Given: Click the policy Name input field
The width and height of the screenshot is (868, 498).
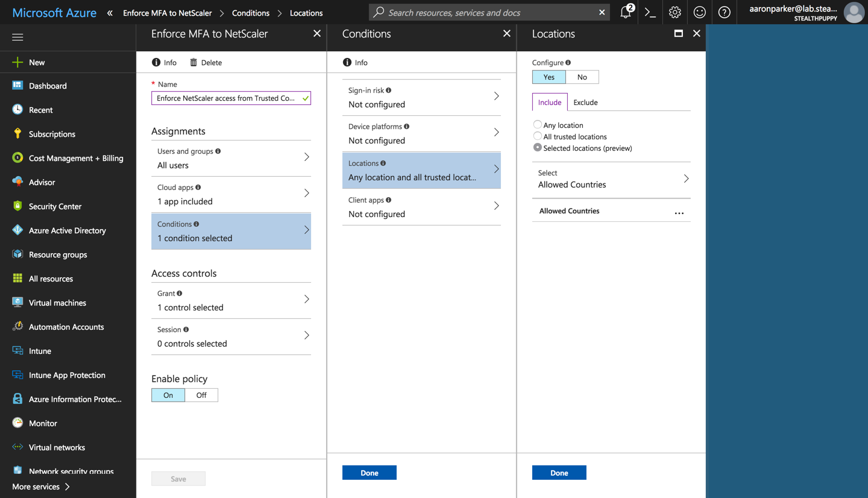Looking at the screenshot, I should (231, 98).
